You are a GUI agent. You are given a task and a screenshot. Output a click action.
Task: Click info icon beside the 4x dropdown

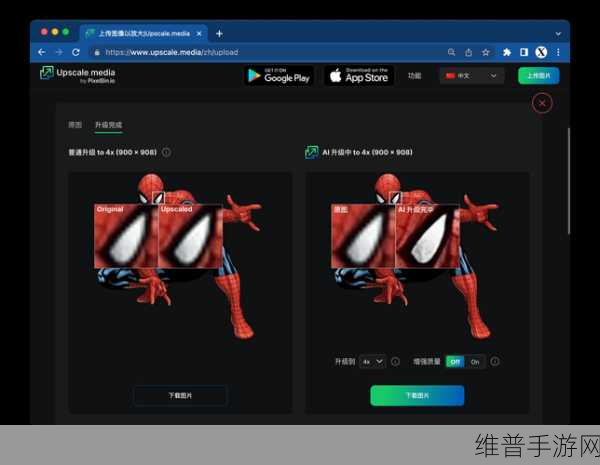click(x=395, y=362)
